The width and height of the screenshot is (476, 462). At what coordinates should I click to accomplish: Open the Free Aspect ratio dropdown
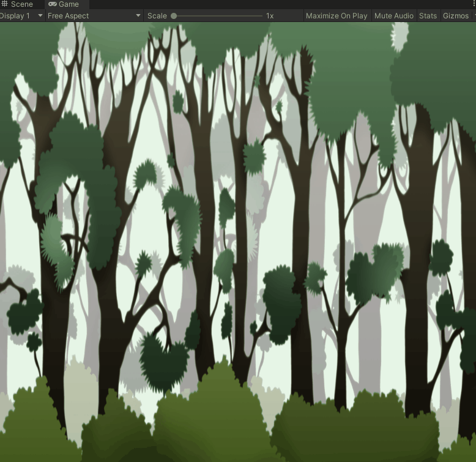coord(94,16)
